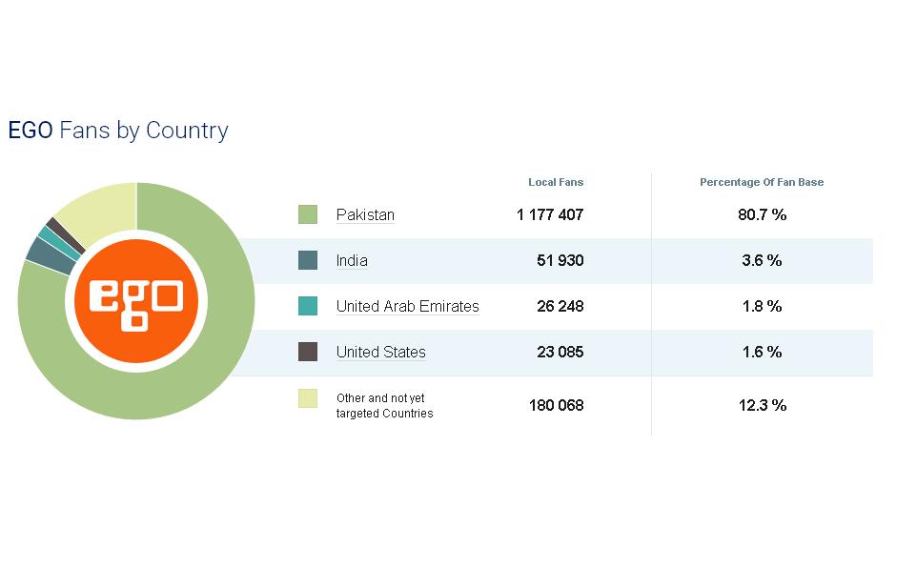Click the Local Fans column header

[x=556, y=182]
